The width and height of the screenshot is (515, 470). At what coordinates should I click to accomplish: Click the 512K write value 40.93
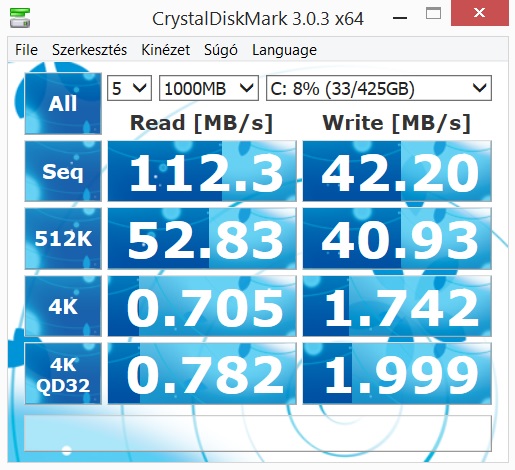(397, 239)
